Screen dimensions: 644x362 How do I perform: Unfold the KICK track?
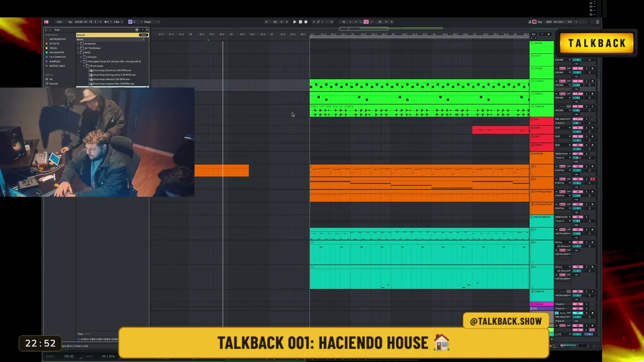pyautogui.click(x=532, y=56)
